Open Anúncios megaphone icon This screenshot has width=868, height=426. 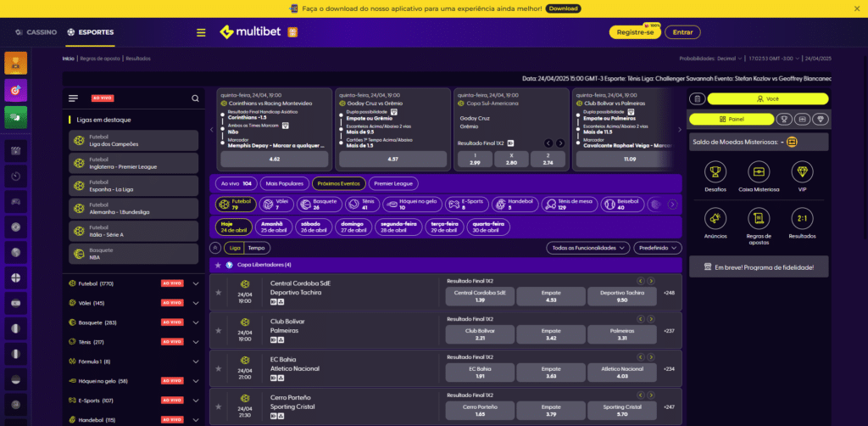(x=715, y=219)
